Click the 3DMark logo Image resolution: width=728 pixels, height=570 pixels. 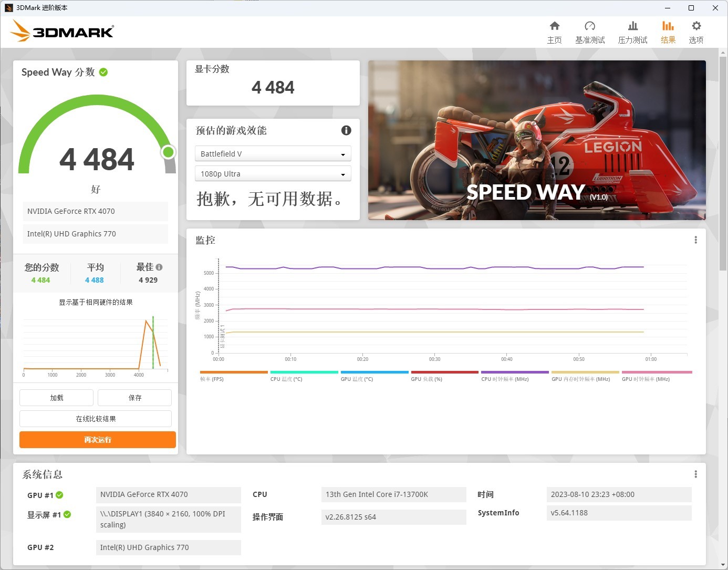[62, 32]
